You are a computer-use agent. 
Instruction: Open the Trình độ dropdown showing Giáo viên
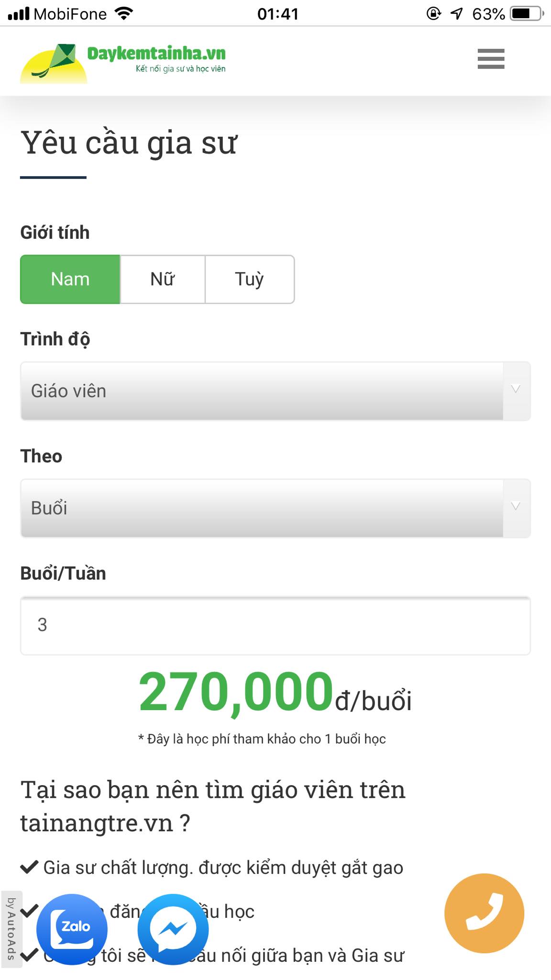click(x=262, y=391)
